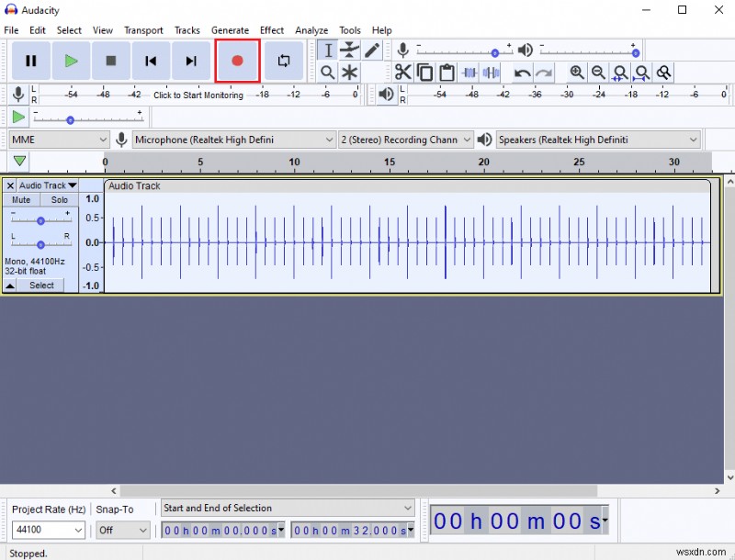Image resolution: width=735 pixels, height=560 pixels.
Task: Redo the last undone action
Action: point(544,73)
